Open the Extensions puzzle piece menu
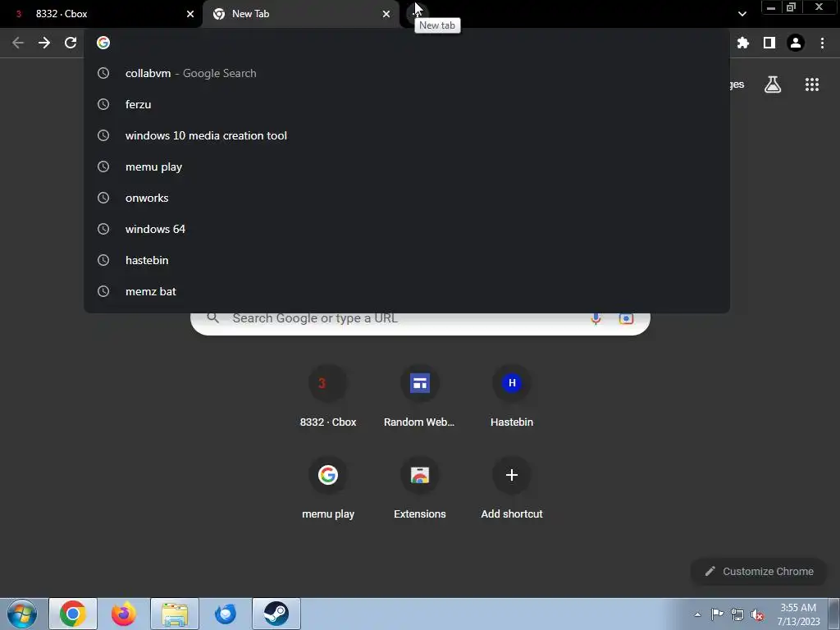 [x=743, y=43]
